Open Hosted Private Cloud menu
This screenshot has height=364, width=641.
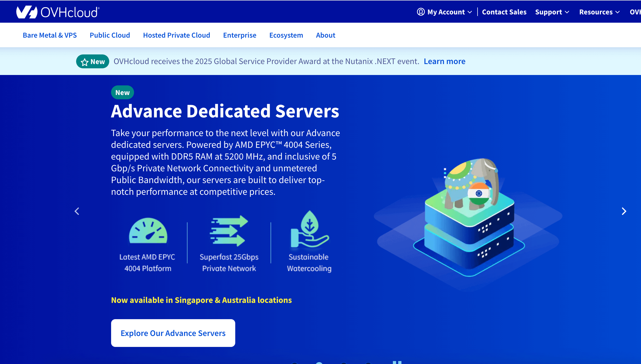(177, 35)
